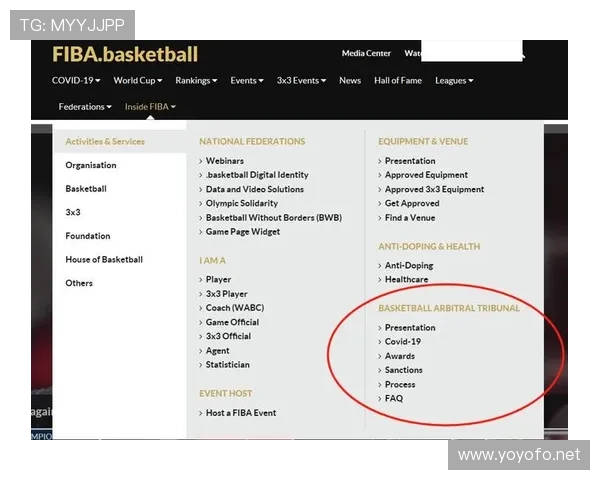Click the NATIONAL FEDERATIONS heading
The height and width of the screenshot is (480, 600).
(x=252, y=142)
